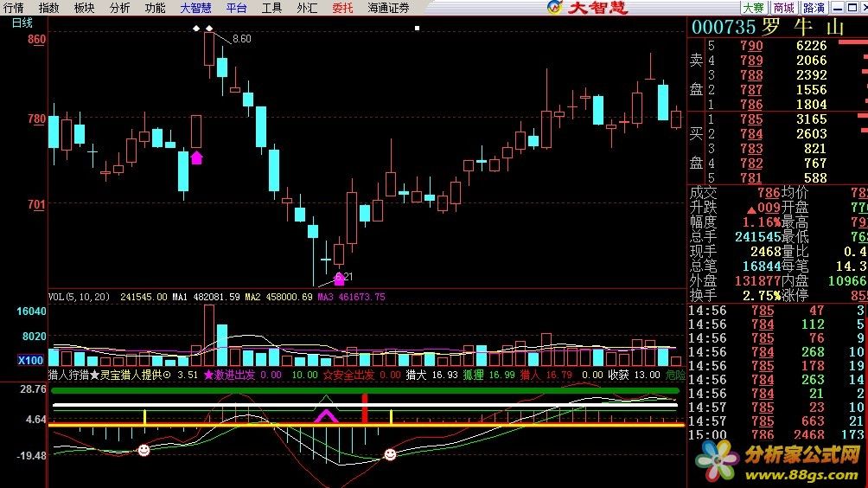Click buy level 1 price 785
Screen dimensions: 868x488
(x=752, y=119)
